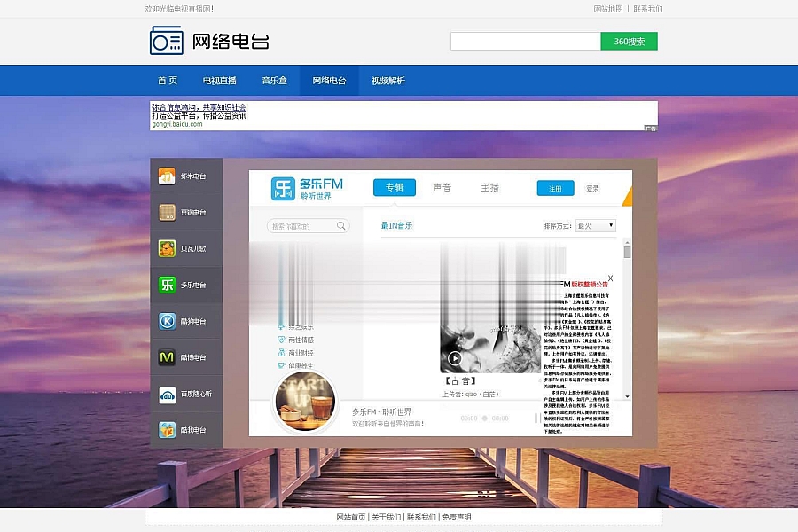Click the scrollbar down arrow in album list

point(627,396)
